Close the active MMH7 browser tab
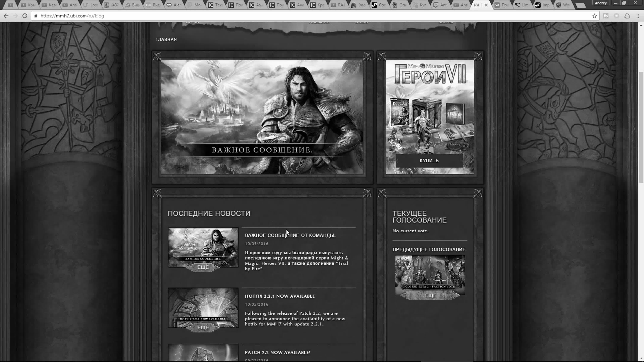The height and width of the screenshot is (362, 644). coord(486,5)
